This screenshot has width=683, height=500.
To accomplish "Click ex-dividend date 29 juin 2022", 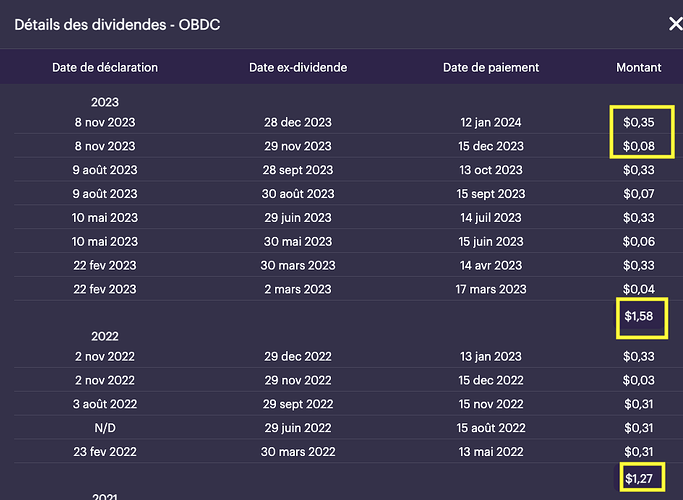I will tap(298, 428).
